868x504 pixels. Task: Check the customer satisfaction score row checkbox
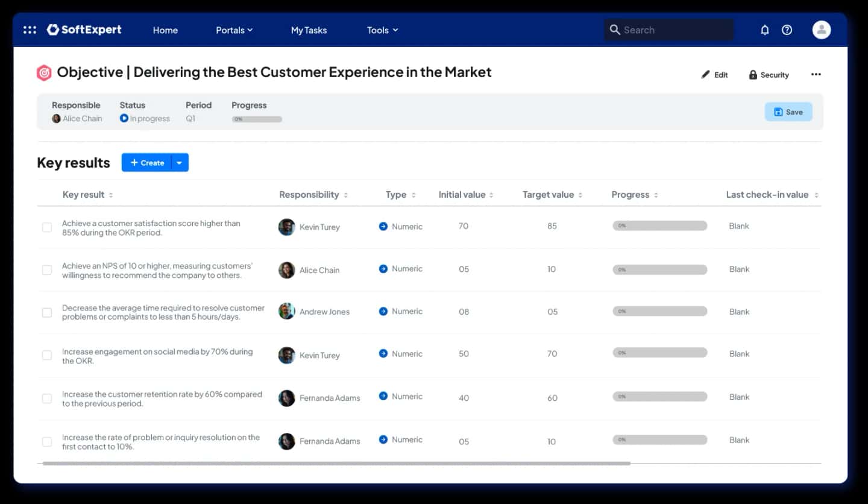point(46,227)
